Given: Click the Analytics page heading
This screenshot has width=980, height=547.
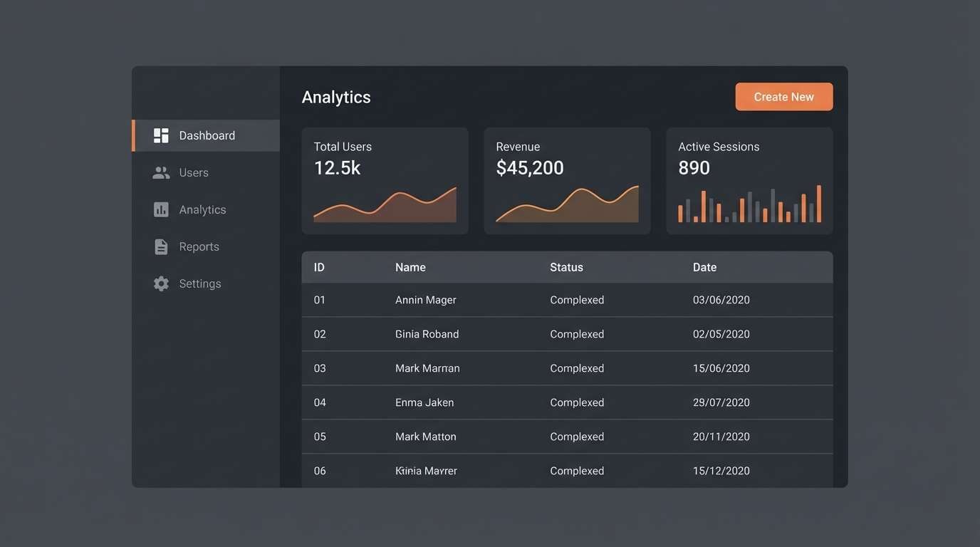Looking at the screenshot, I should [x=335, y=96].
